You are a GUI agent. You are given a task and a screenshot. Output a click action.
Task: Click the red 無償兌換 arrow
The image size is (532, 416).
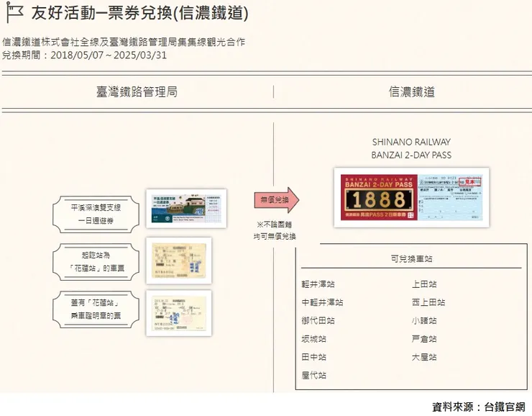[x=277, y=200]
